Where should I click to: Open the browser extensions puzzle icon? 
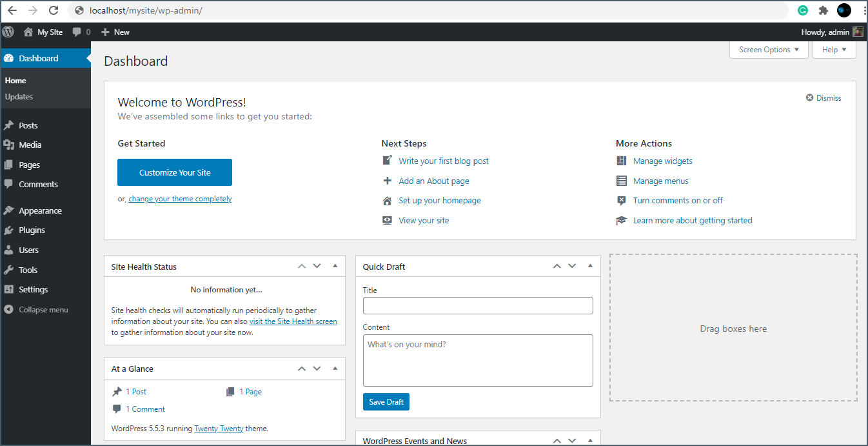pos(824,10)
